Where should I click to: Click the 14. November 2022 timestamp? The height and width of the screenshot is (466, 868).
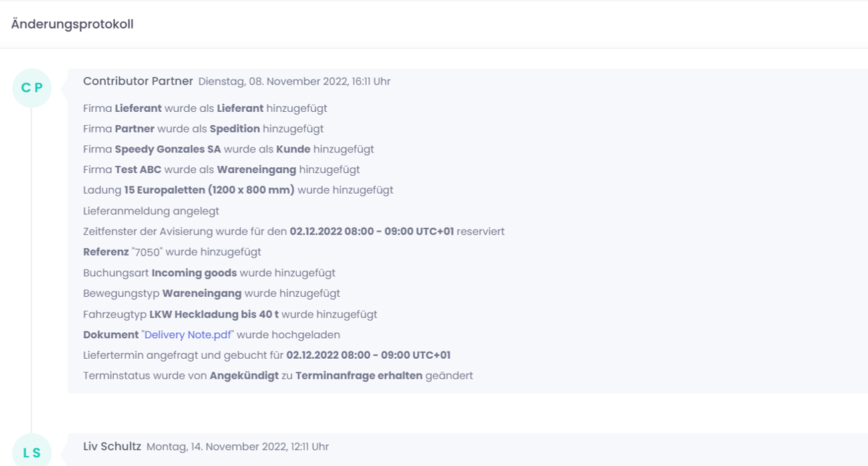point(238,447)
